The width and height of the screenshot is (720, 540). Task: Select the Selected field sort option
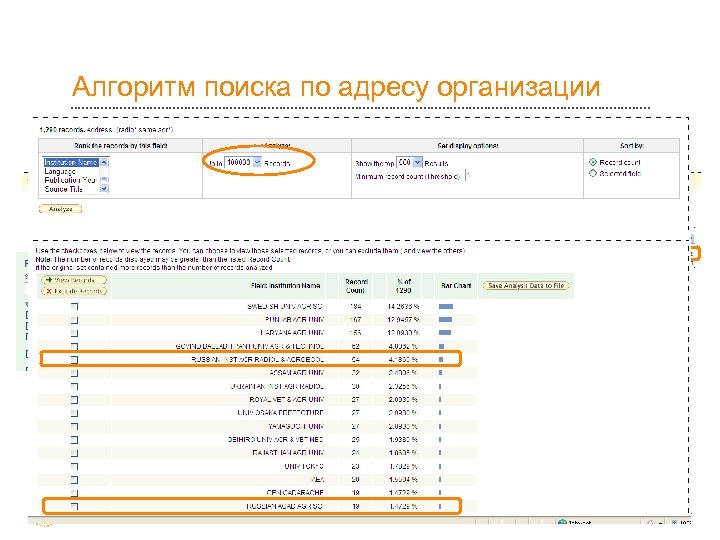tap(593, 173)
